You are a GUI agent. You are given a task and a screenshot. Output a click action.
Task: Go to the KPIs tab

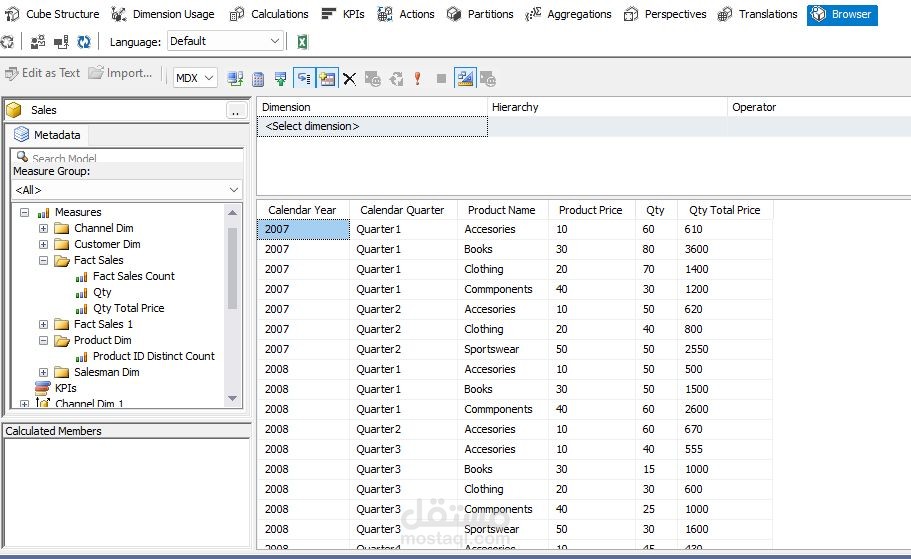click(x=343, y=14)
